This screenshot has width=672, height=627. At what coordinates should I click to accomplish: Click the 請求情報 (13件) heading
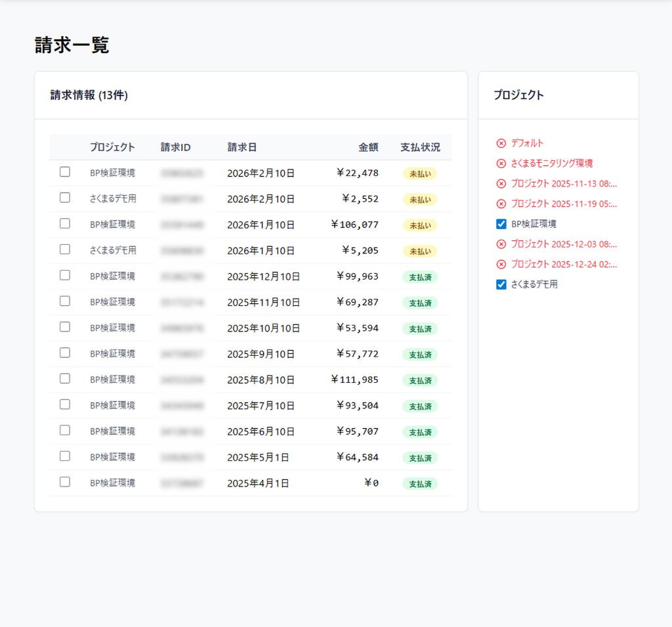(89, 95)
